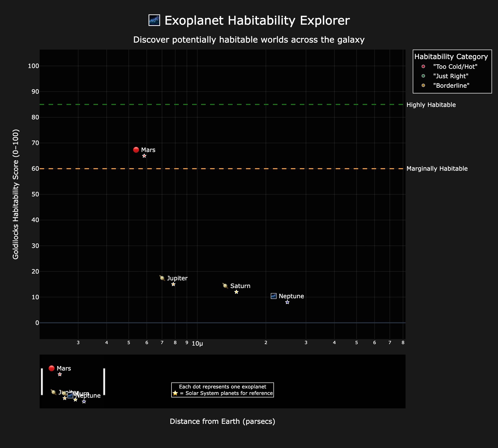This screenshot has height=448, width=498.
Task: Toggle the "Borderline" legend entry
Action: (451, 85)
